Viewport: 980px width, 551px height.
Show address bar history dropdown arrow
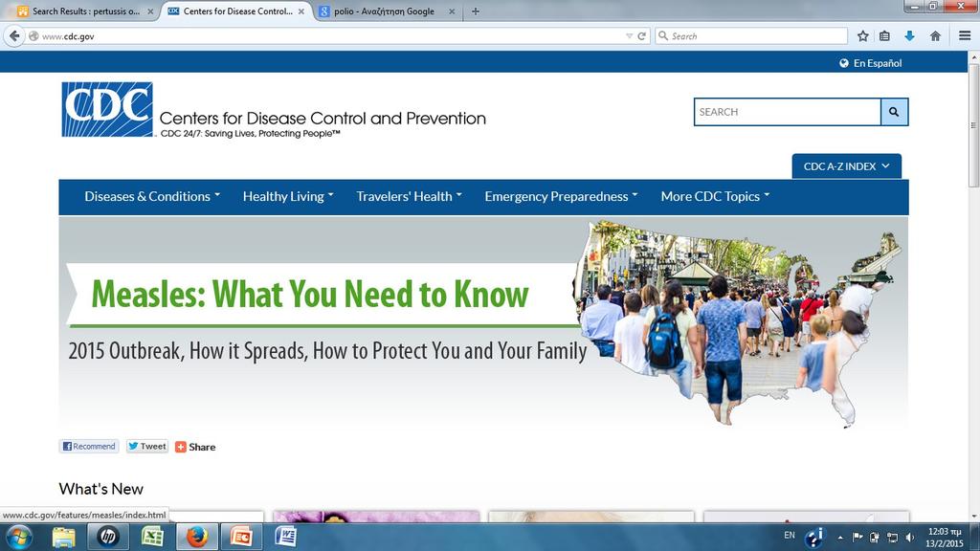pos(630,36)
